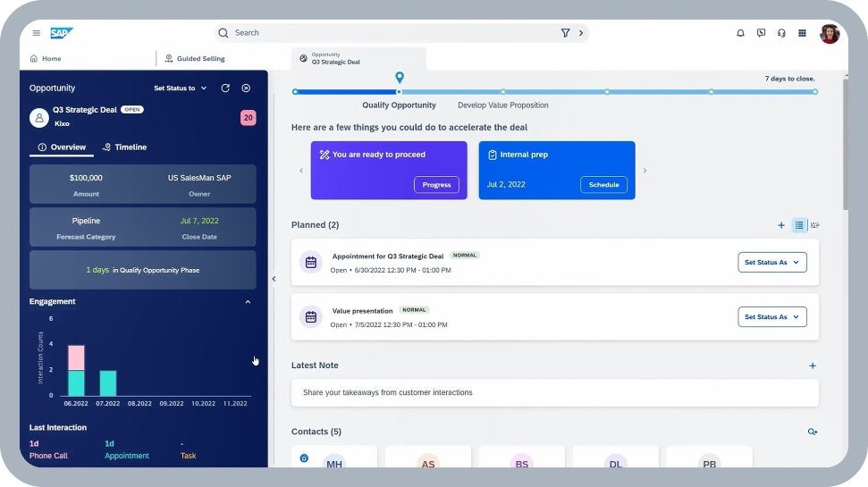The height and width of the screenshot is (487, 868).
Task: Open contact card PB
Action: point(709,458)
